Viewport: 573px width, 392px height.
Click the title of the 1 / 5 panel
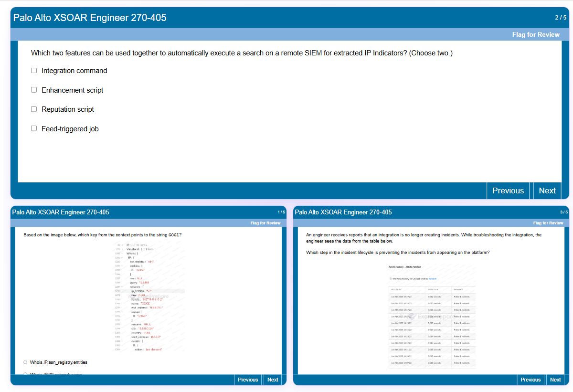point(61,212)
